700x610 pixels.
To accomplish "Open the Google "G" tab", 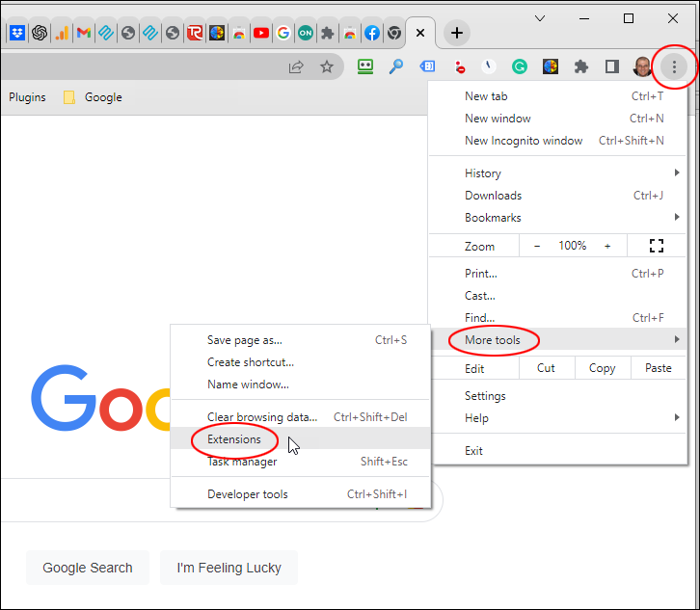I will (283, 33).
